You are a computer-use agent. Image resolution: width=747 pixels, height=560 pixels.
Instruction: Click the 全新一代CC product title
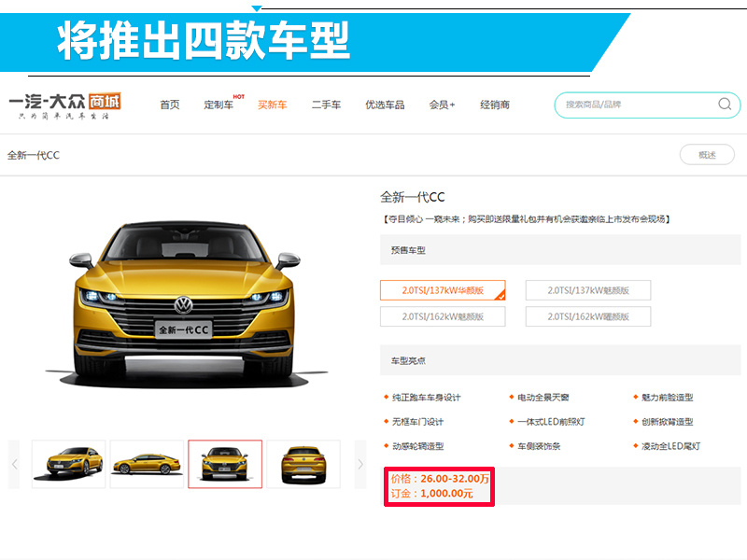[413, 197]
